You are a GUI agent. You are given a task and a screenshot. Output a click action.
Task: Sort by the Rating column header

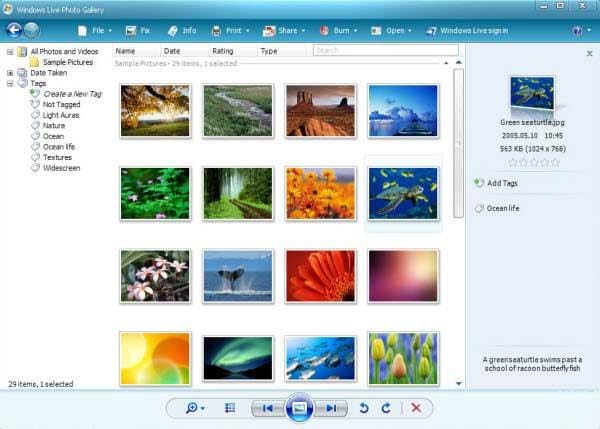pyautogui.click(x=233, y=51)
